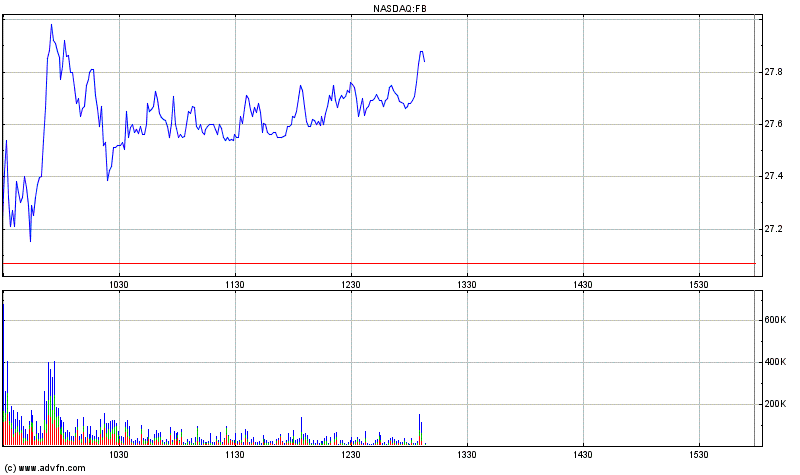800x475 pixels.
Task: Select the 1130 label under the price chart
Action: 235,285
